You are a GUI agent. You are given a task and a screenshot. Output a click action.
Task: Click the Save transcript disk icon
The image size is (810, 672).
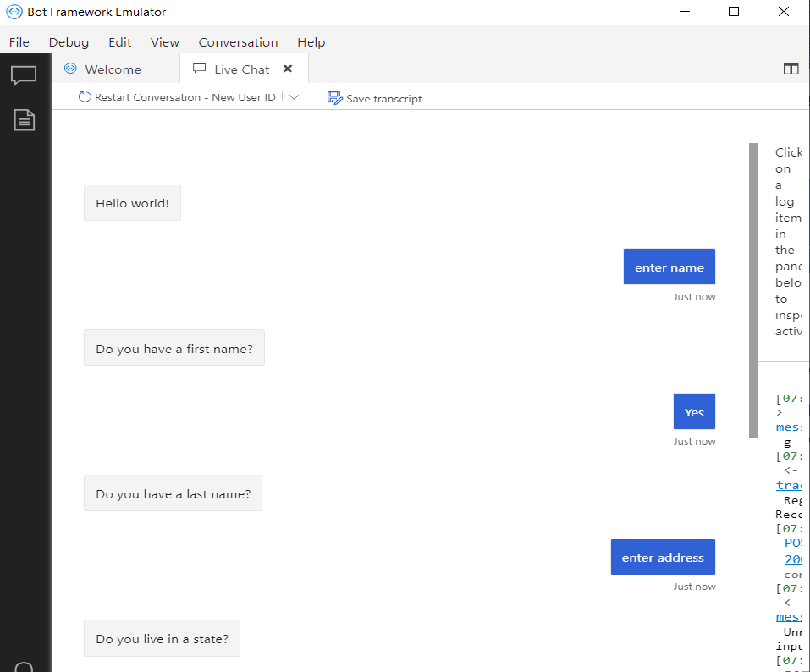[x=334, y=98]
